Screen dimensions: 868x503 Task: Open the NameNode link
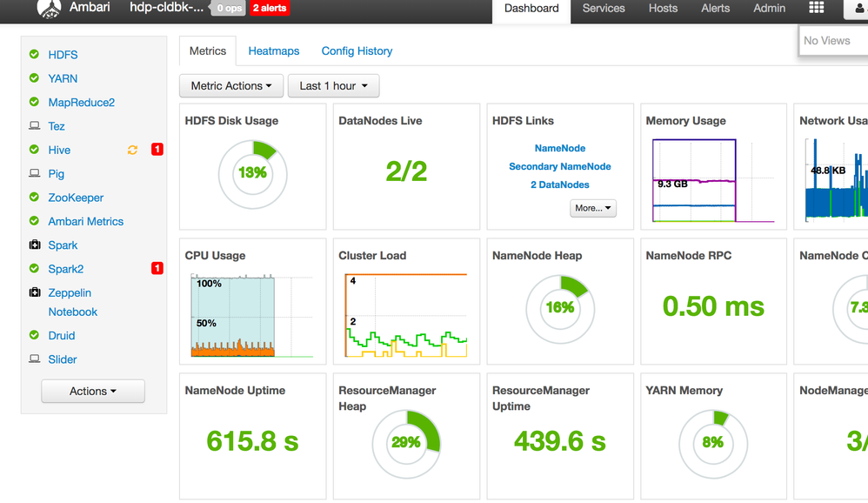tap(559, 149)
